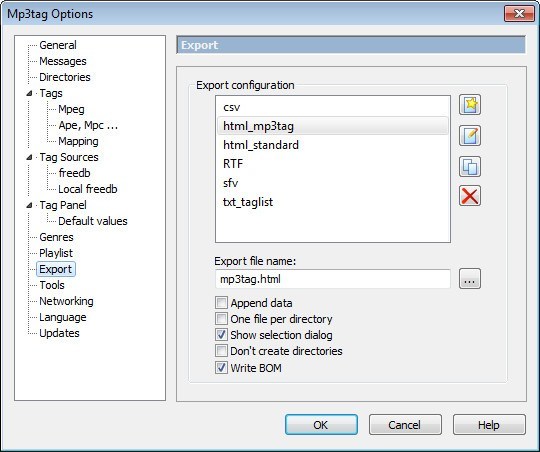Collapse the Tag Sources tree node
This screenshot has width=540, height=452.
pos(29,157)
